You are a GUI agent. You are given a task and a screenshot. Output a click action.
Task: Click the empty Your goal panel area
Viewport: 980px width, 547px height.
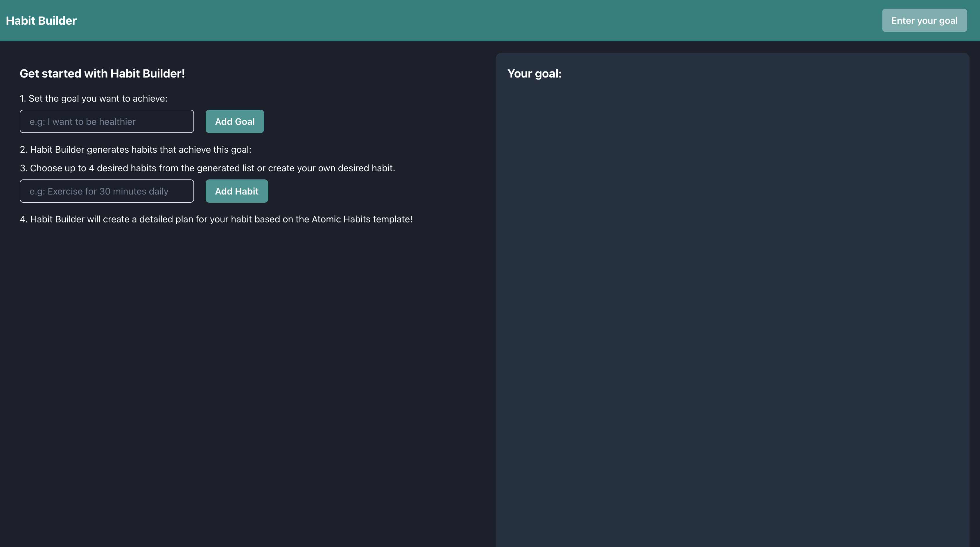(732, 304)
